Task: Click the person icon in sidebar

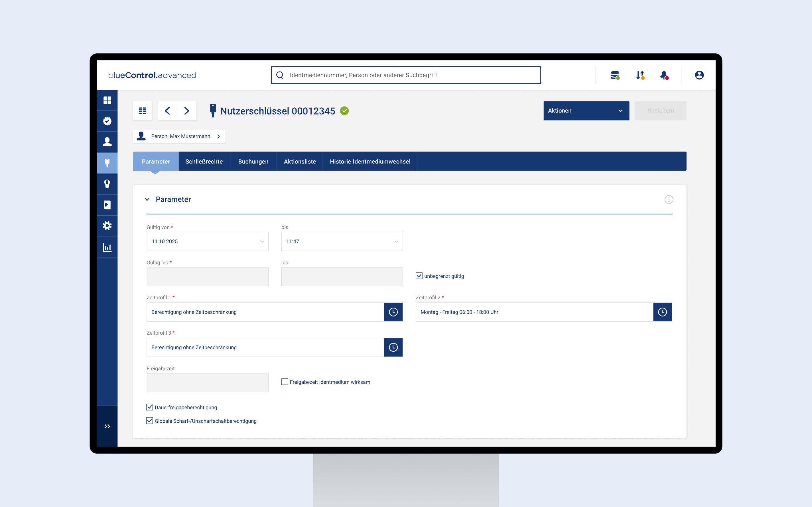Action: point(107,142)
